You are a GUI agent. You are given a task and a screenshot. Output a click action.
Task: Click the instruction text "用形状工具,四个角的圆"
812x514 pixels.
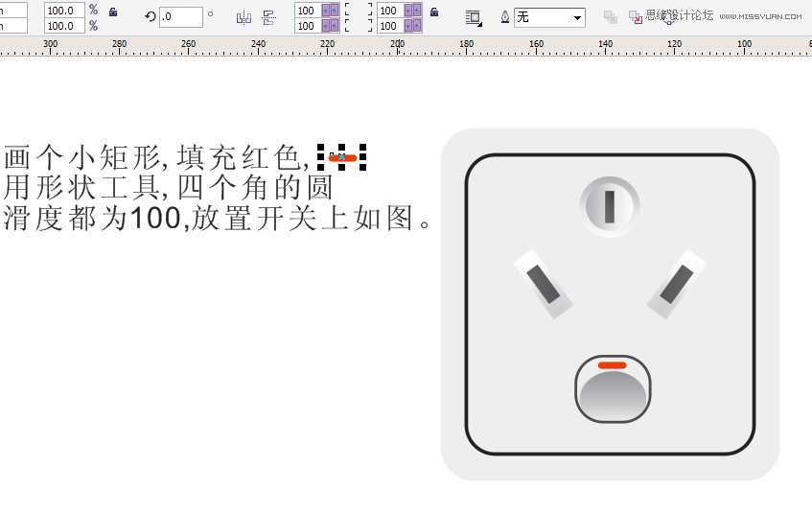tap(168, 188)
